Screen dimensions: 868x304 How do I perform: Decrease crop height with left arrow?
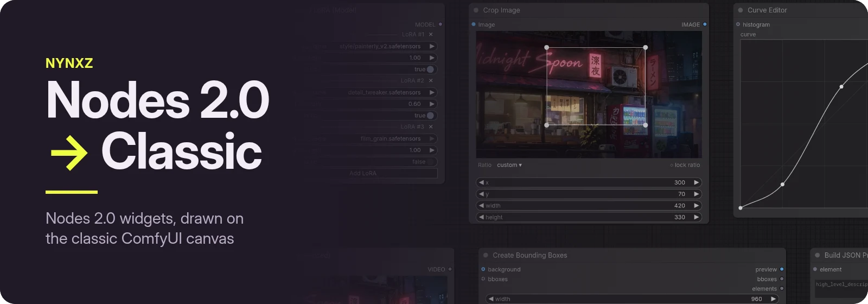481,217
